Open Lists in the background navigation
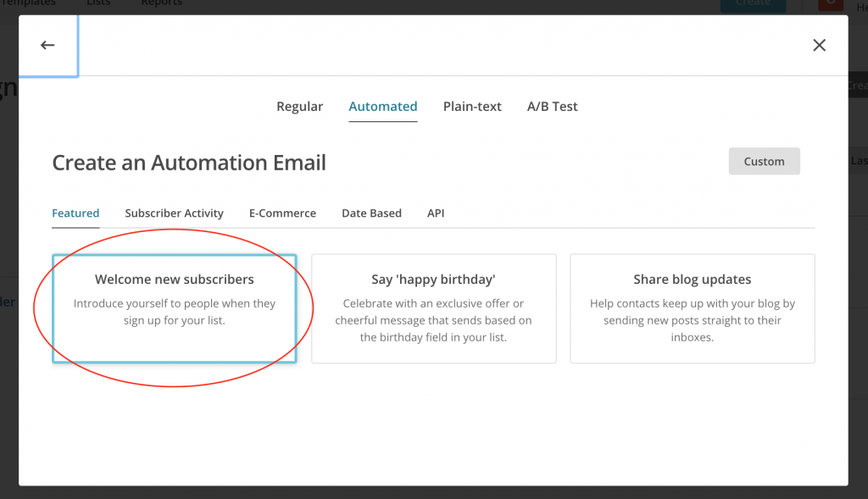 pyautogui.click(x=98, y=3)
